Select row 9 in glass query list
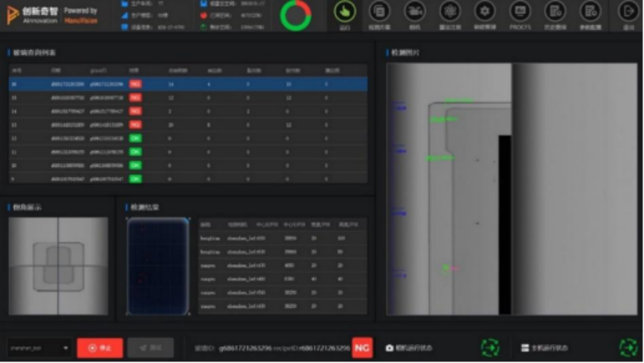The height and width of the screenshot is (363, 644). tap(188, 179)
